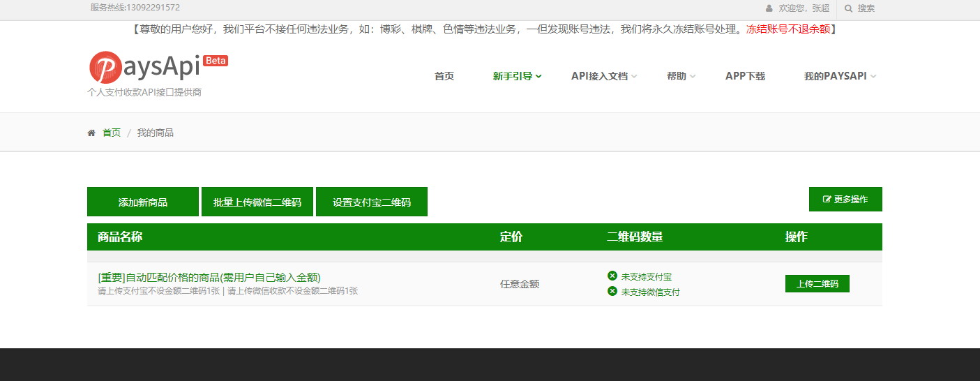Screen dimensions: 980x381
Task: Click the 商品名称 column header
Action: point(120,237)
